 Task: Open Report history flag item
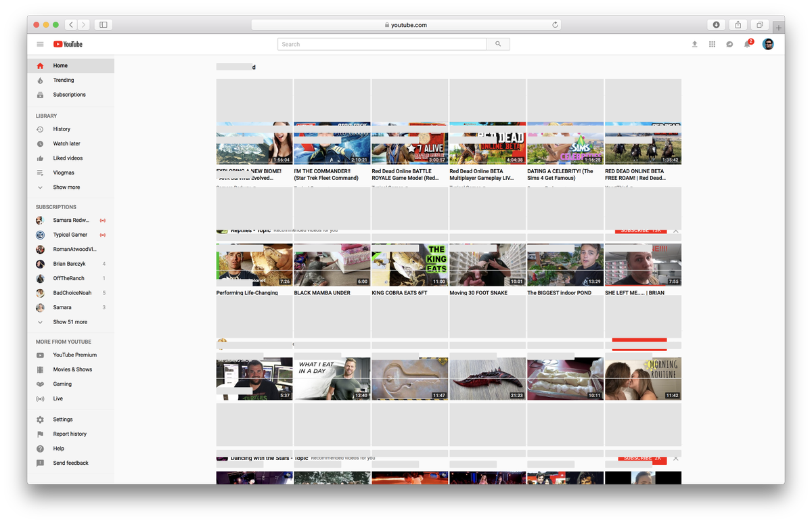point(70,434)
